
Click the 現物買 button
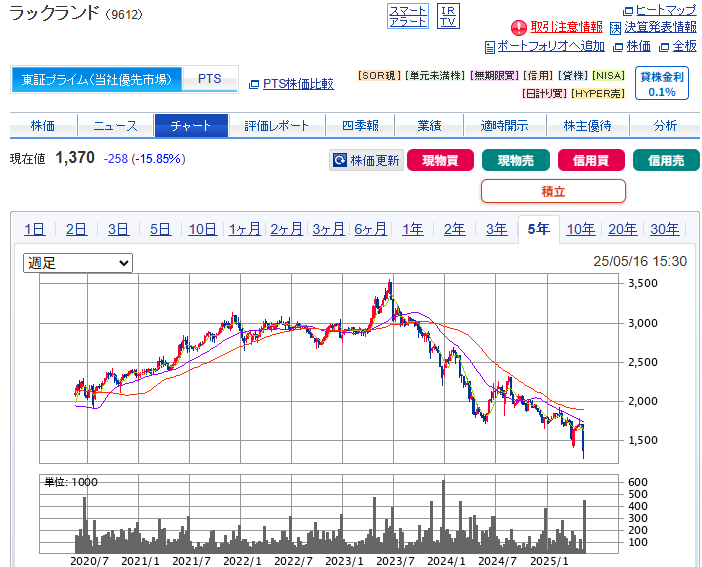click(x=441, y=160)
